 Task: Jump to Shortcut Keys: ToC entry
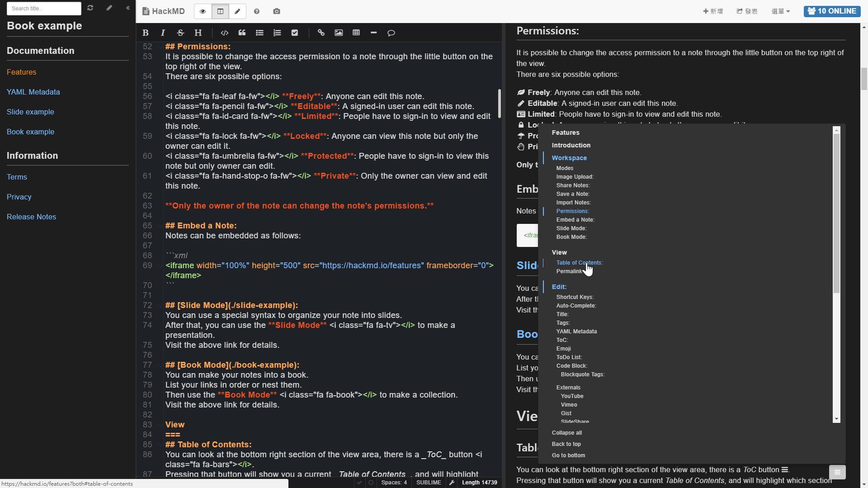point(575,297)
